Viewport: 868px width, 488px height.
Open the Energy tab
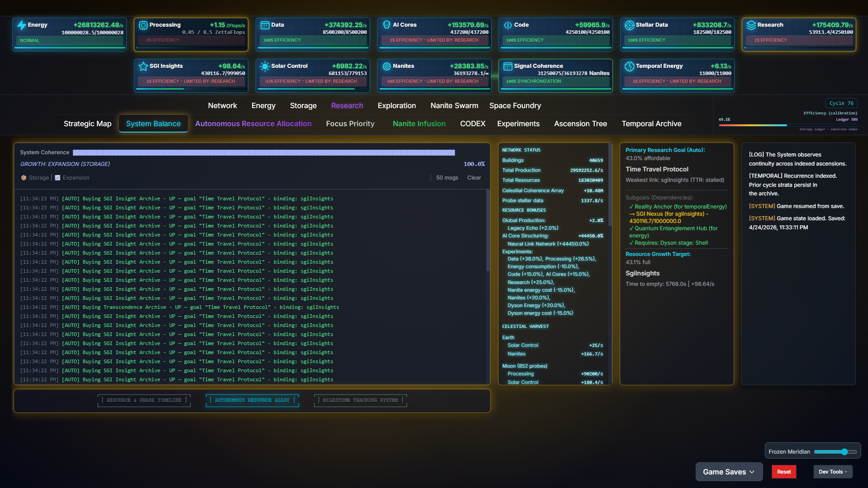pos(263,105)
